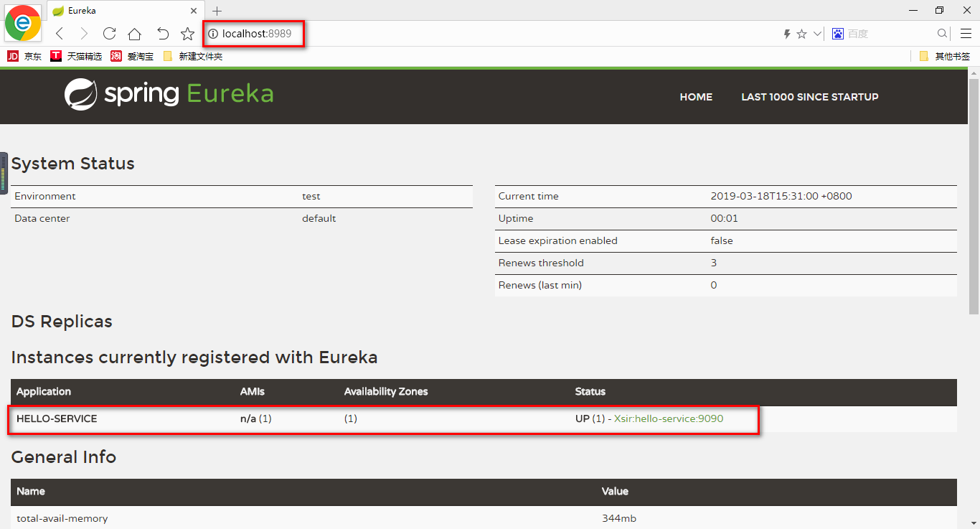Expand the address bar dropdown arrow

click(817, 34)
